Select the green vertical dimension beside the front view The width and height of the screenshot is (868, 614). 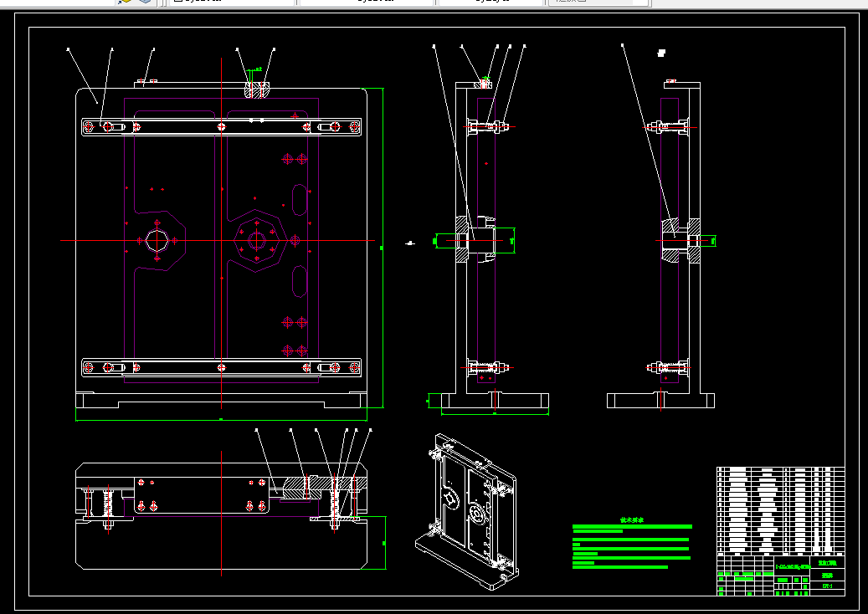tap(382, 248)
